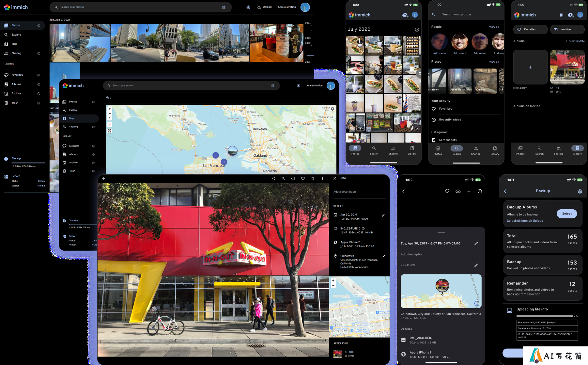Go back in the mobile photo detail screen
Screen dimensions: 588x365
point(404,191)
